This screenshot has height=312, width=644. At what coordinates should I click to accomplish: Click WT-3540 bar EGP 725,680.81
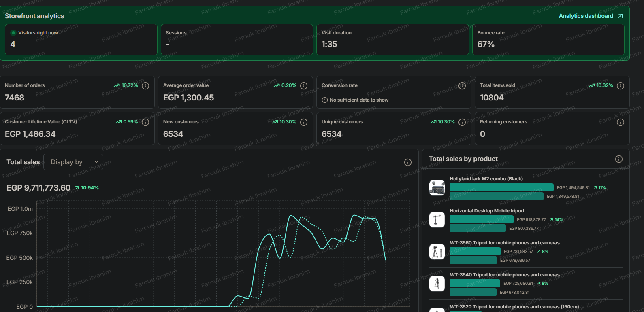click(475, 283)
